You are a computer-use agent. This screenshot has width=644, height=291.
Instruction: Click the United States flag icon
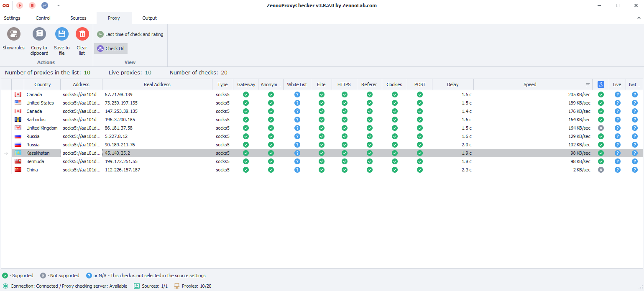(18, 103)
